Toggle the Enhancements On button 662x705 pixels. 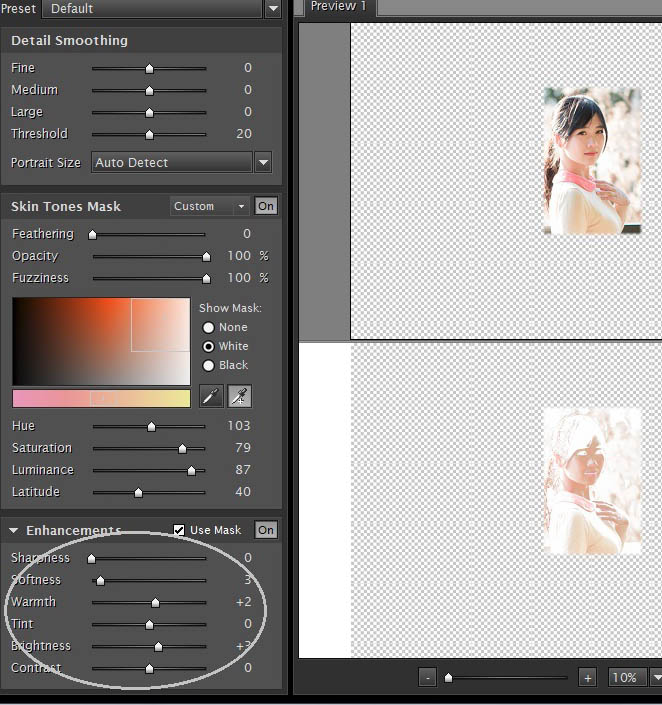[266, 530]
